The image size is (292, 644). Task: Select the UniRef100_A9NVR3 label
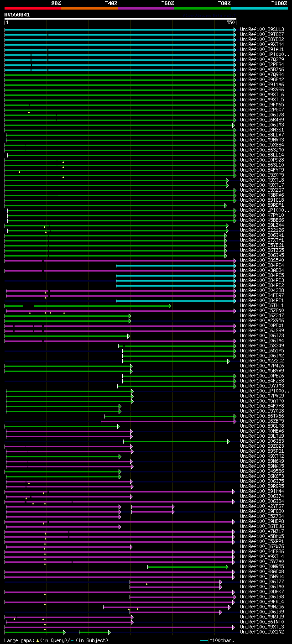point(262,140)
